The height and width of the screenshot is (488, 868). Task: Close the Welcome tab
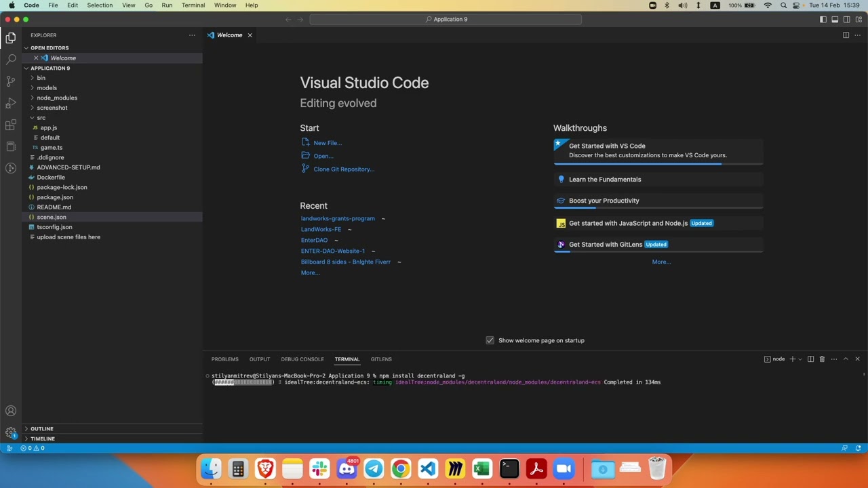click(x=250, y=35)
